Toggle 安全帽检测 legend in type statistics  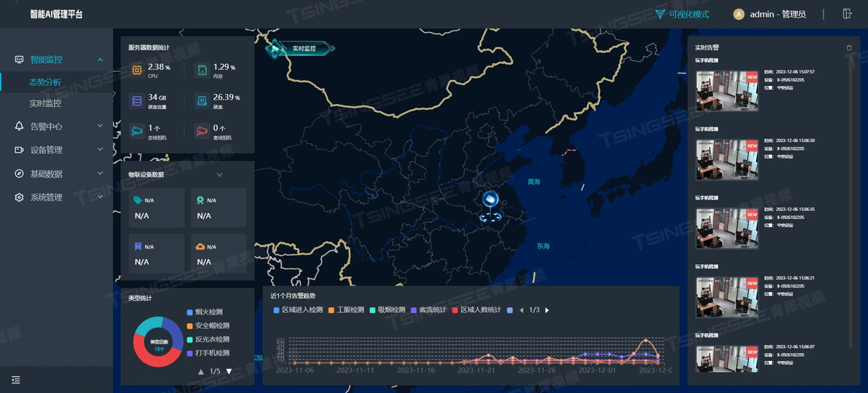click(x=208, y=325)
